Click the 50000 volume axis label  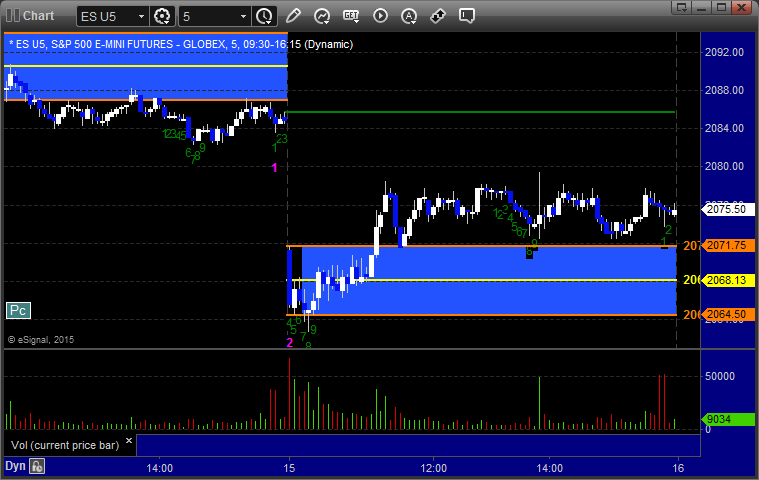720,376
